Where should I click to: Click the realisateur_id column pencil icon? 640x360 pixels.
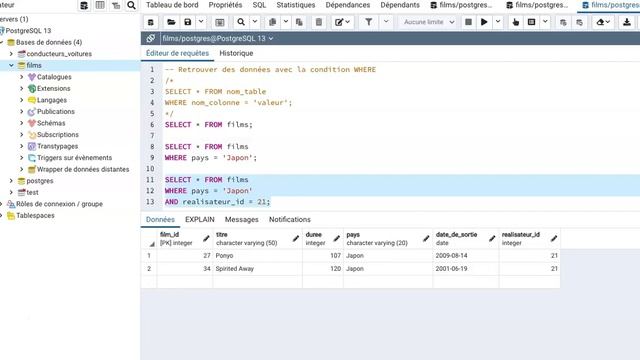point(554,238)
